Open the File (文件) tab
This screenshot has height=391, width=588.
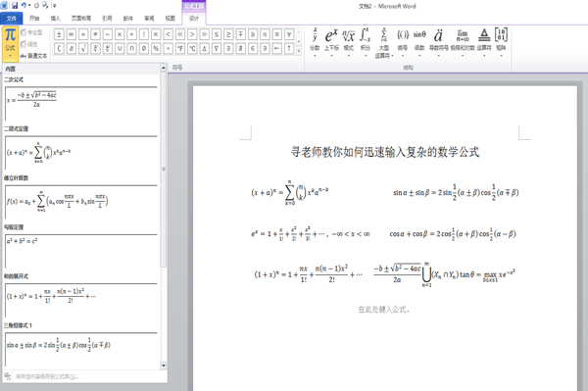click(12, 18)
